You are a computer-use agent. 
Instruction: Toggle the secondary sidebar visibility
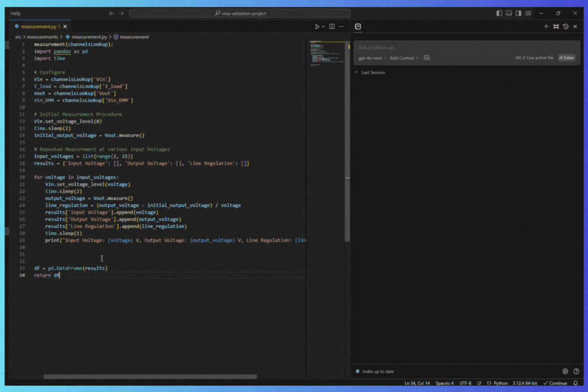[518, 13]
